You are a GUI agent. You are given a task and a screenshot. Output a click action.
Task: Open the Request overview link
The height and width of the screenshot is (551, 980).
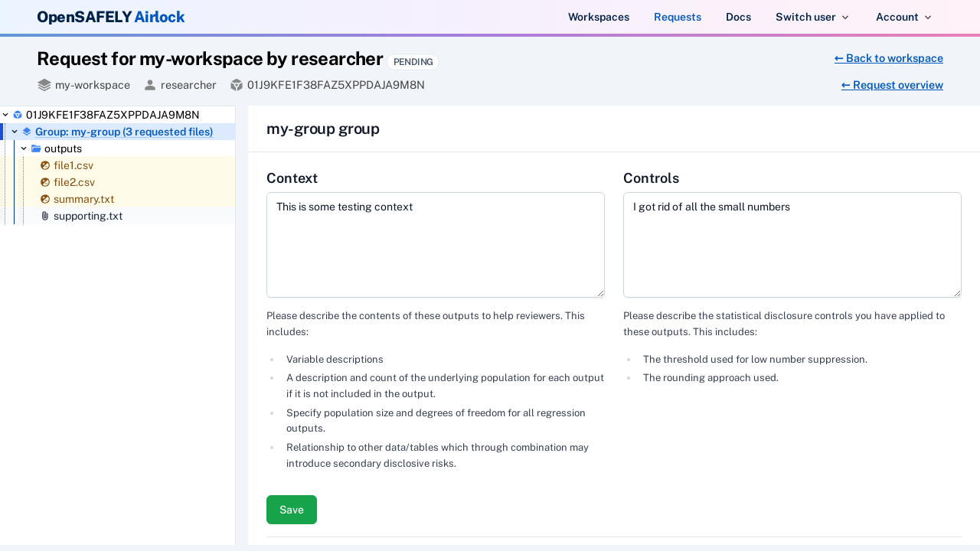click(891, 85)
